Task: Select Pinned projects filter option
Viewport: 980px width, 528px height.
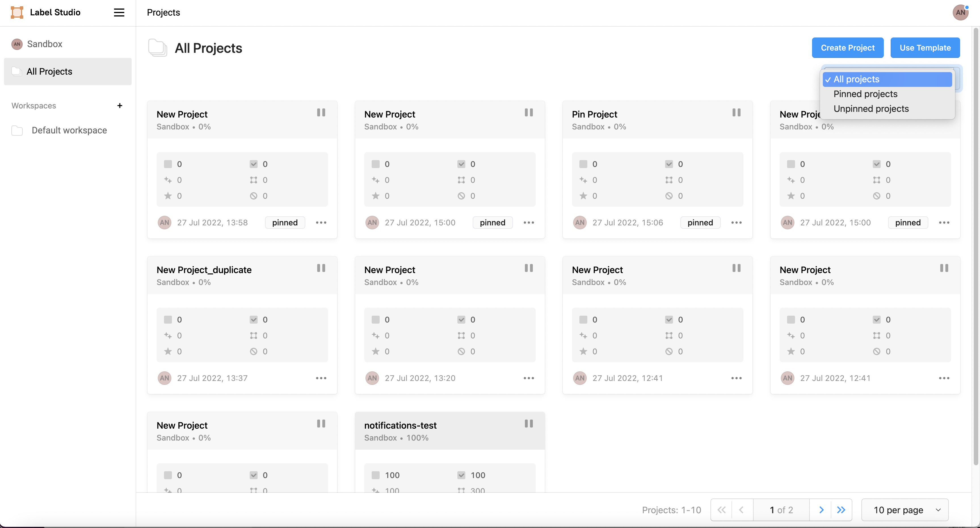Action: coord(865,94)
